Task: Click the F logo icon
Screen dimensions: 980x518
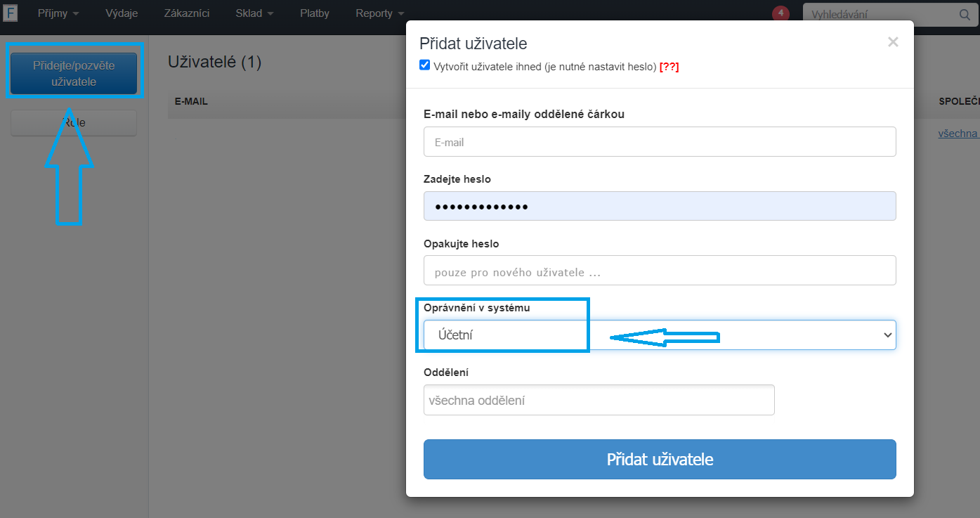Action: click(11, 13)
